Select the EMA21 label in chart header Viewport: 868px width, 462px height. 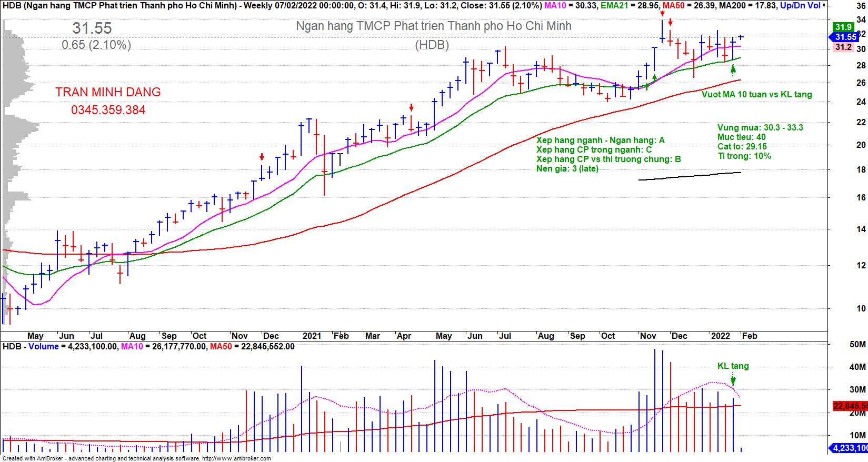[x=614, y=5]
